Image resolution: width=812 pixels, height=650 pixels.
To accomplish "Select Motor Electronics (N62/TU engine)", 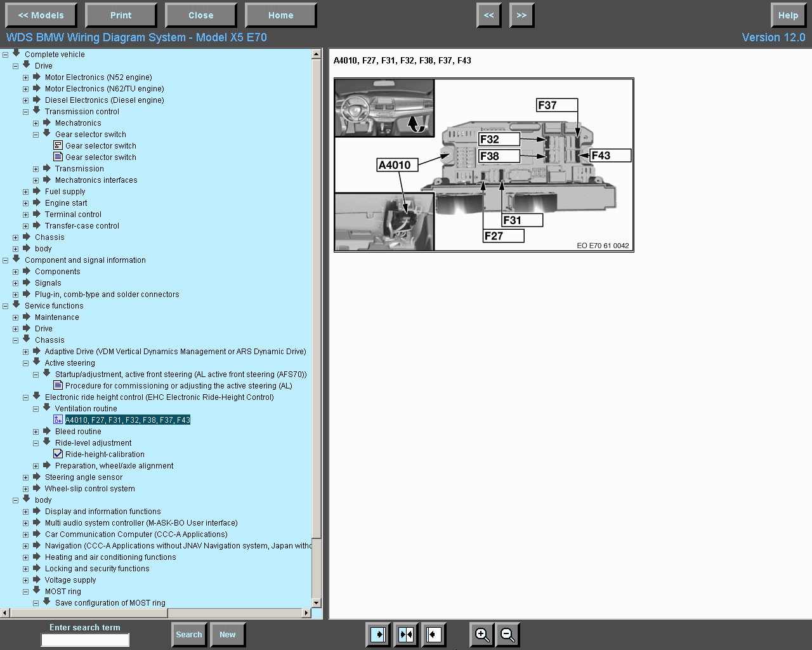I will pos(104,89).
